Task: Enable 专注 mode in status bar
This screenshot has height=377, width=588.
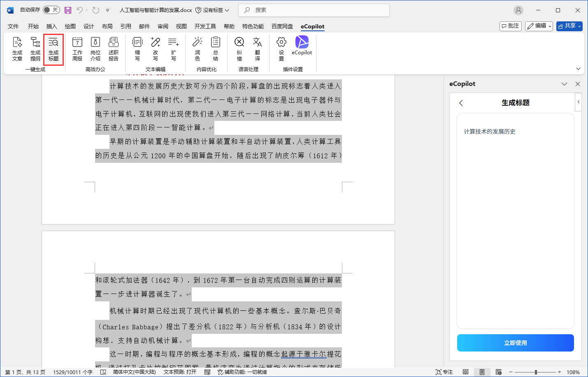Action: pos(444,372)
